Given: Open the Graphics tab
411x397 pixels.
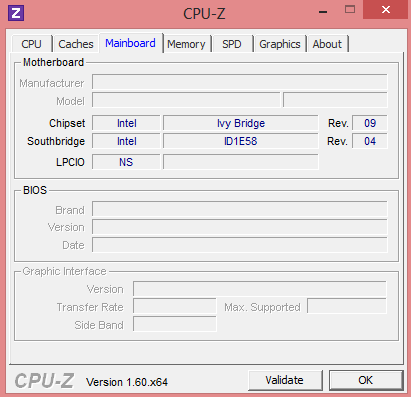Looking at the screenshot, I should (x=280, y=44).
